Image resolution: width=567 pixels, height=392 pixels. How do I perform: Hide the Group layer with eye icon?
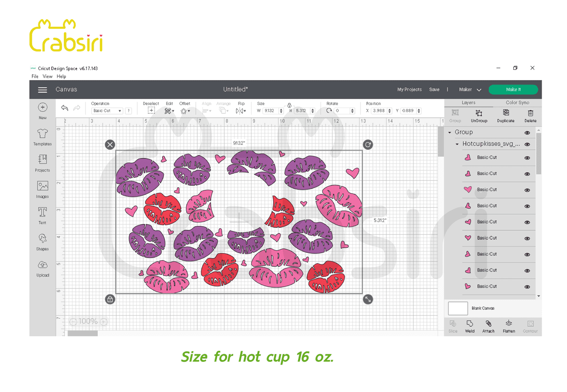click(x=527, y=132)
